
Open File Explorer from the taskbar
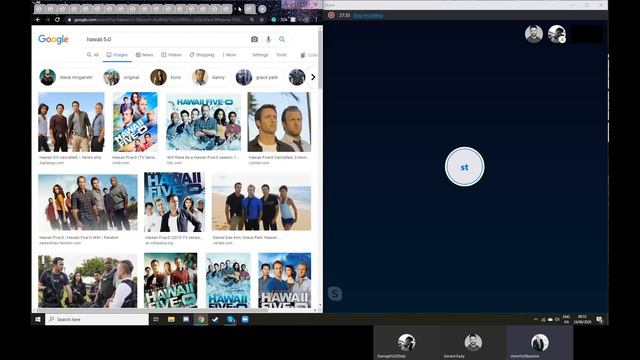[171, 319]
